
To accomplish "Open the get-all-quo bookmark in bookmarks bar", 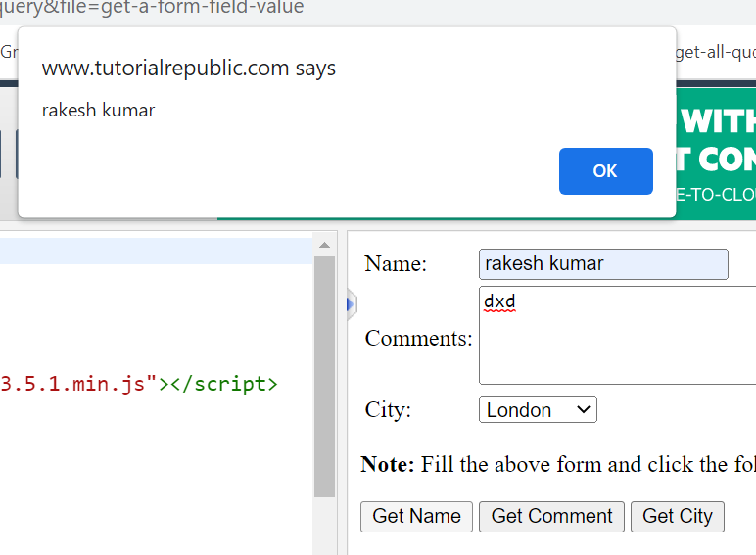I will (x=715, y=52).
